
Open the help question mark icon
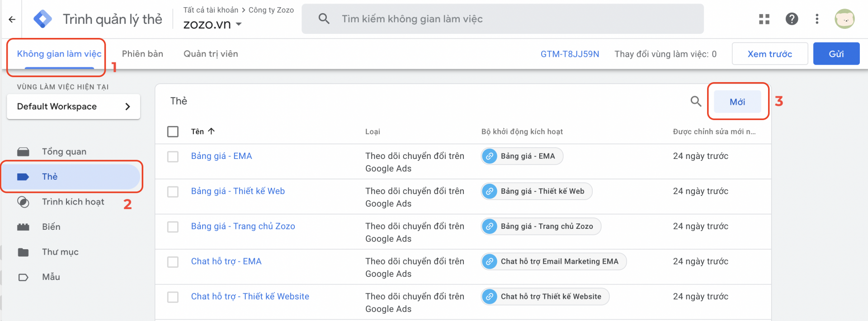[x=792, y=19]
